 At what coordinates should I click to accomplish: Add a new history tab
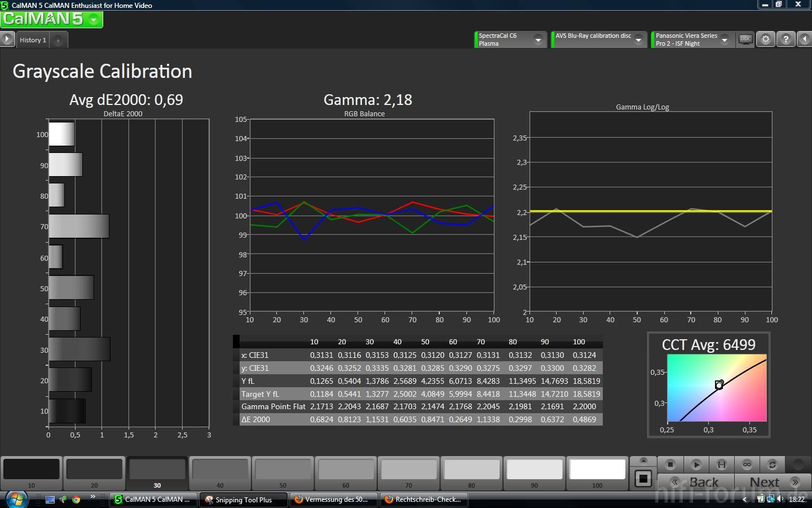(x=58, y=40)
